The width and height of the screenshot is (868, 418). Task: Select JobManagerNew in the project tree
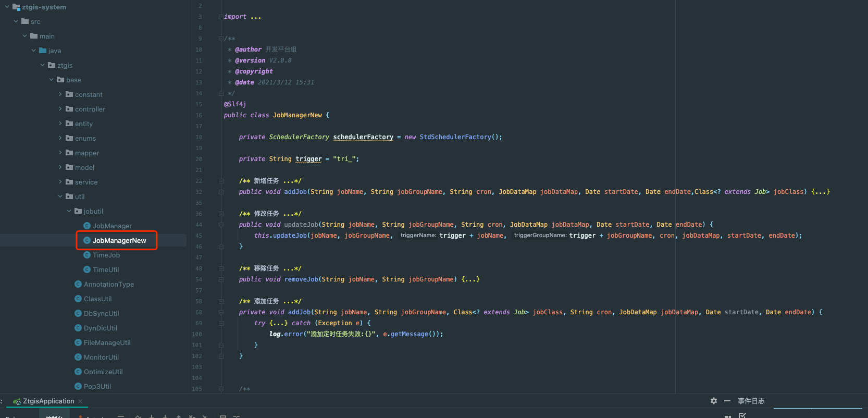pyautogui.click(x=119, y=240)
